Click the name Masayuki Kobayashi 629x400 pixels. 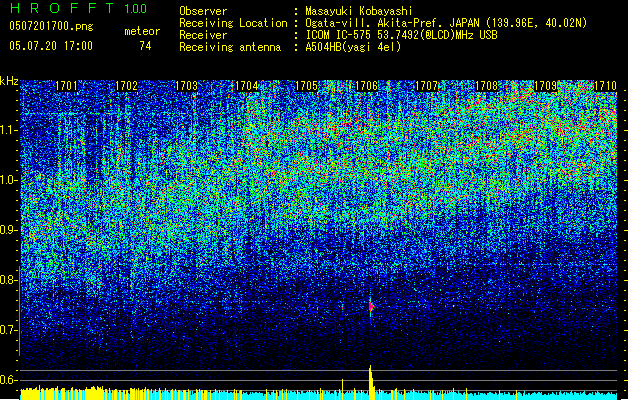[359, 11]
